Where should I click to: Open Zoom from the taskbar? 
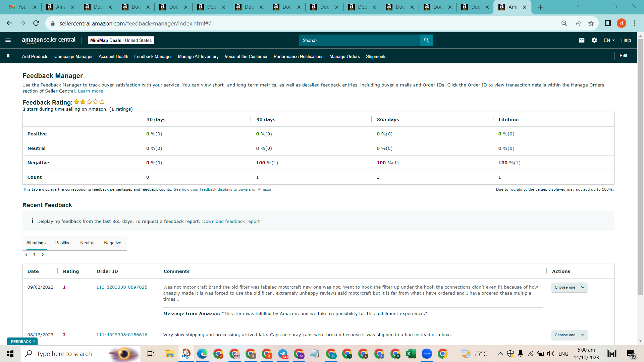[x=427, y=354]
